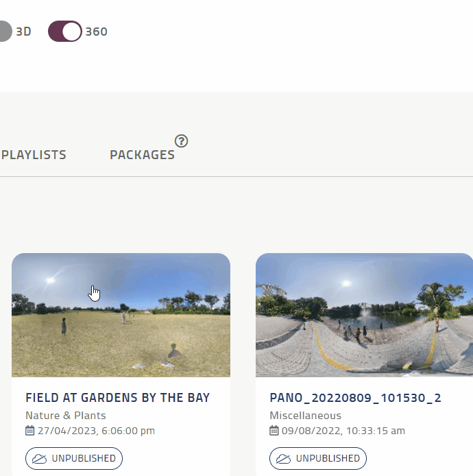Viewport: 473px width, 476px height.
Task: Toggle the 3D switch
Action: click(4, 32)
